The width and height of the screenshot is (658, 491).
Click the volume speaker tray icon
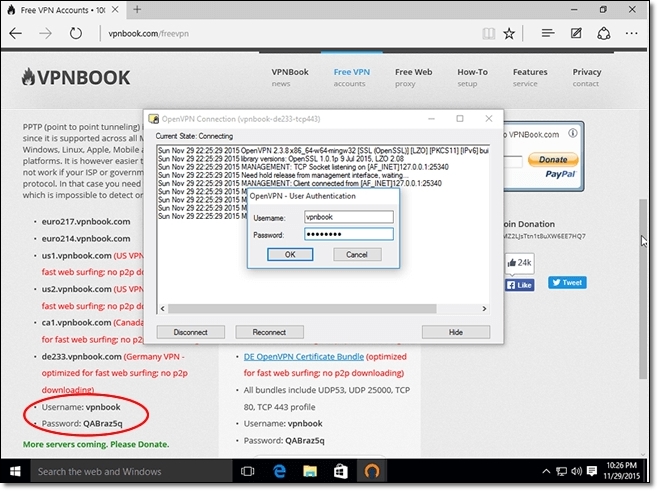click(576, 471)
